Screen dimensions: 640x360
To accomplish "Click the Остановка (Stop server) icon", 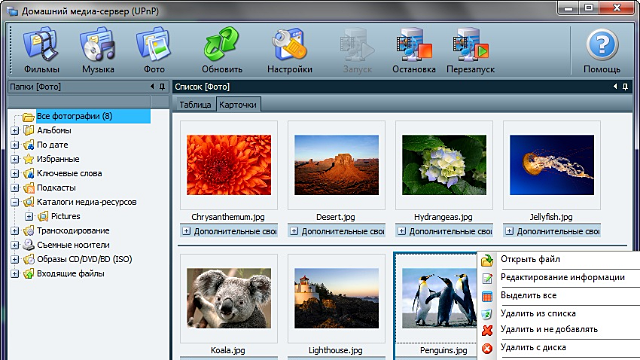I will (x=413, y=44).
